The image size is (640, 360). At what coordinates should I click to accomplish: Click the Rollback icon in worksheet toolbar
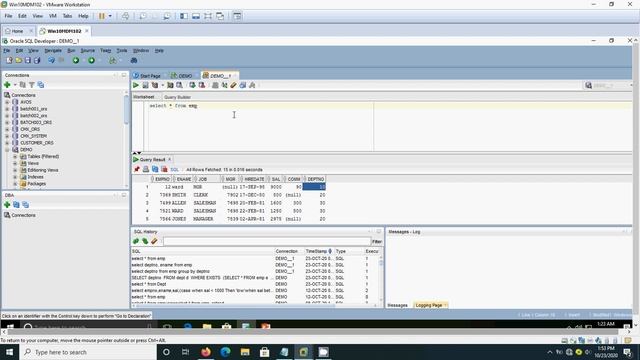click(x=202, y=85)
